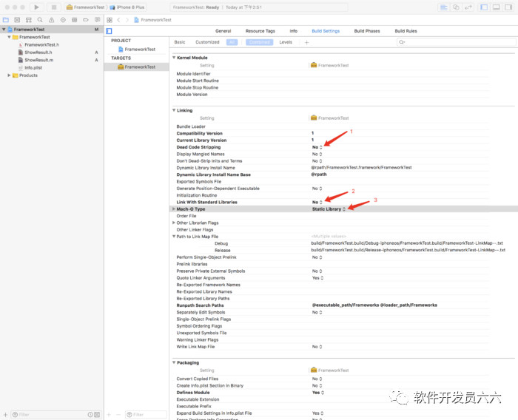The height and width of the screenshot is (420, 518).
Task: Open the Symbol navigator icon
Action: click(29, 20)
